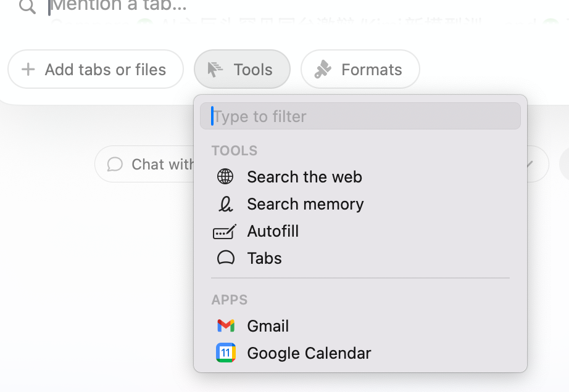Screen dimensions: 569x392
Task: Open the Formats dropdown
Action: (360, 69)
